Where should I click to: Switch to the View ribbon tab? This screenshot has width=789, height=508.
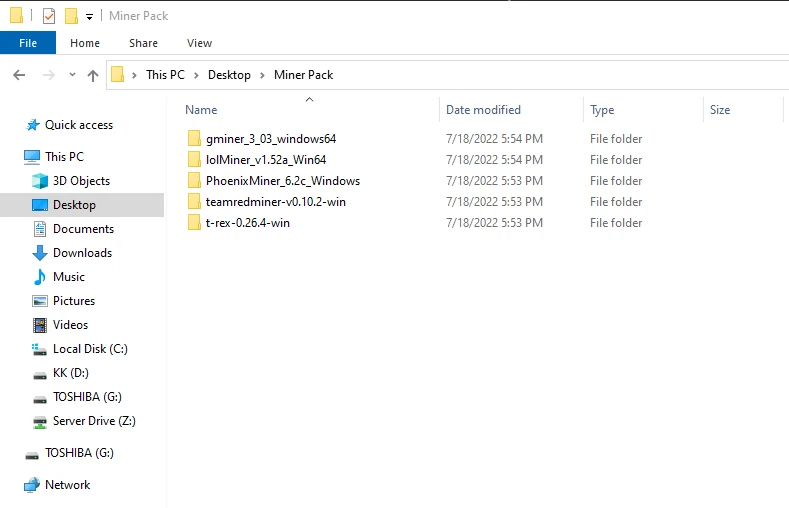pos(199,43)
